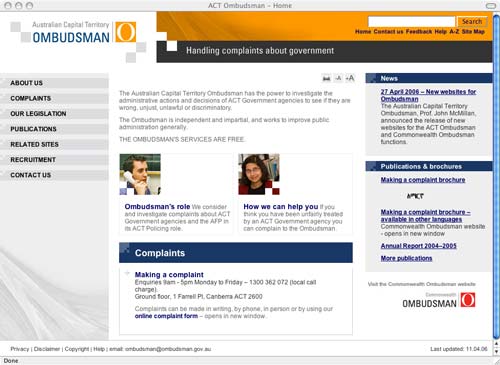Click in the search input field
The width and height of the screenshot is (500, 365).
pos(411,21)
